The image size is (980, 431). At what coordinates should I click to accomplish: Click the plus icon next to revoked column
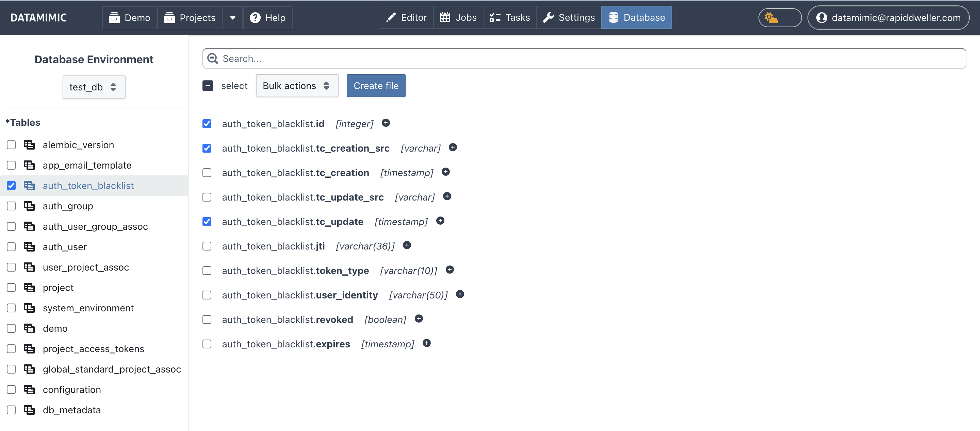coord(419,318)
